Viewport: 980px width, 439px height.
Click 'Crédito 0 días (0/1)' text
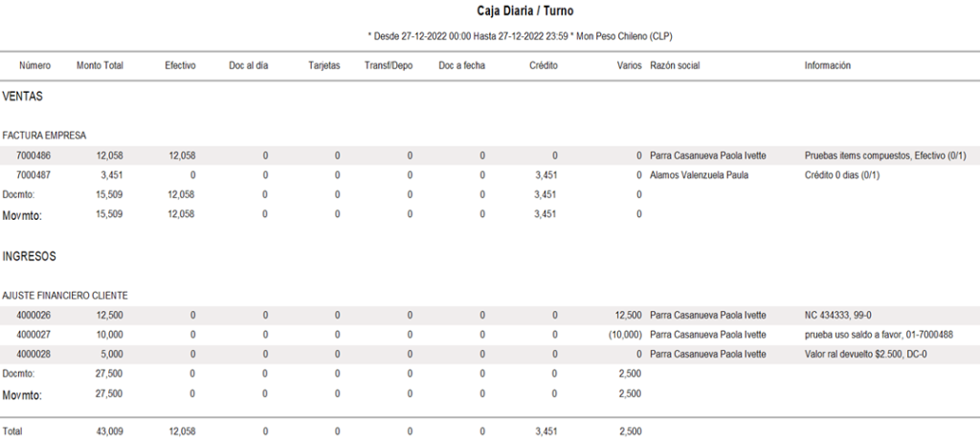click(842, 175)
